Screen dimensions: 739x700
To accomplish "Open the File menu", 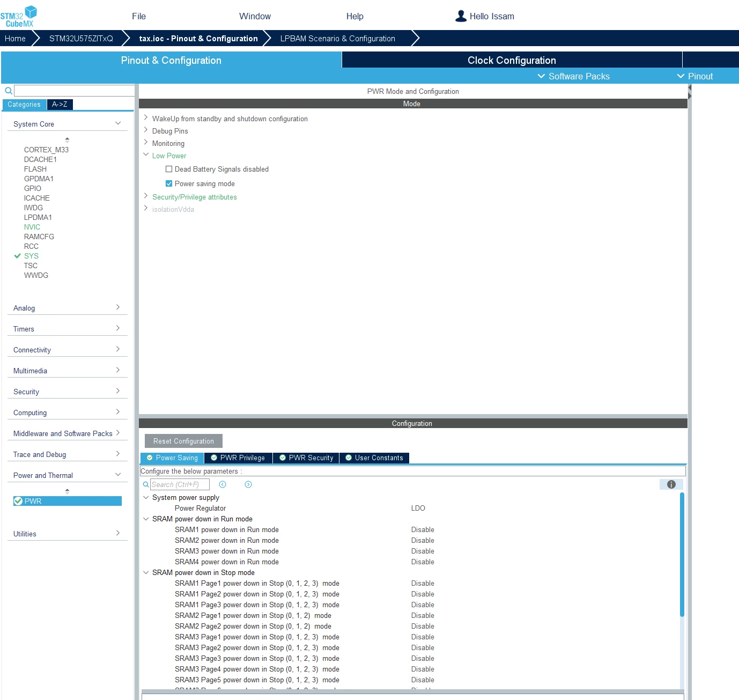I will coord(139,16).
